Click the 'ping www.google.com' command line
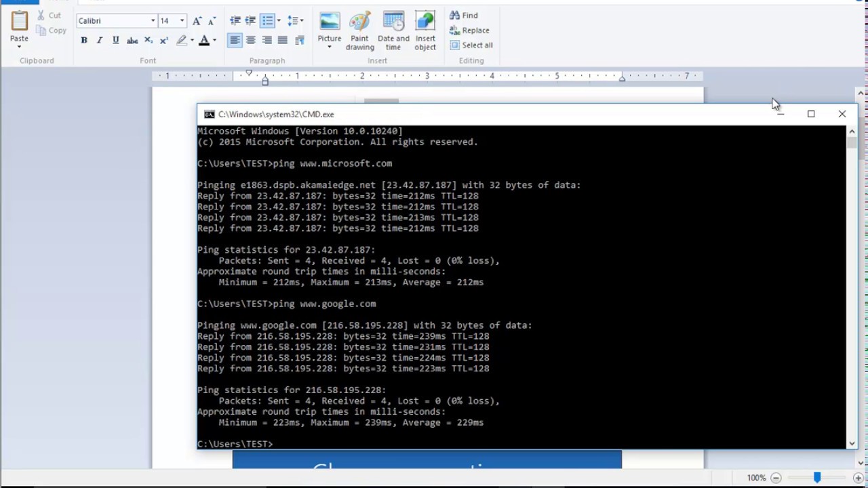This screenshot has height=488, width=868. [x=286, y=304]
